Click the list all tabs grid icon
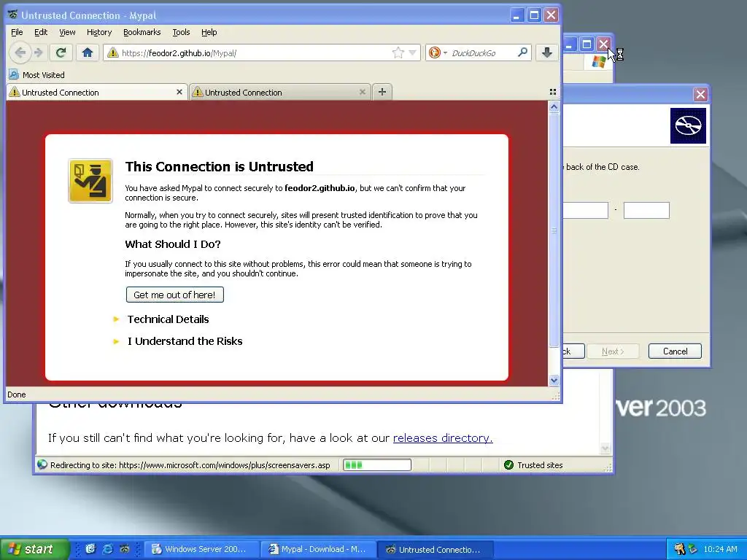 click(x=553, y=92)
